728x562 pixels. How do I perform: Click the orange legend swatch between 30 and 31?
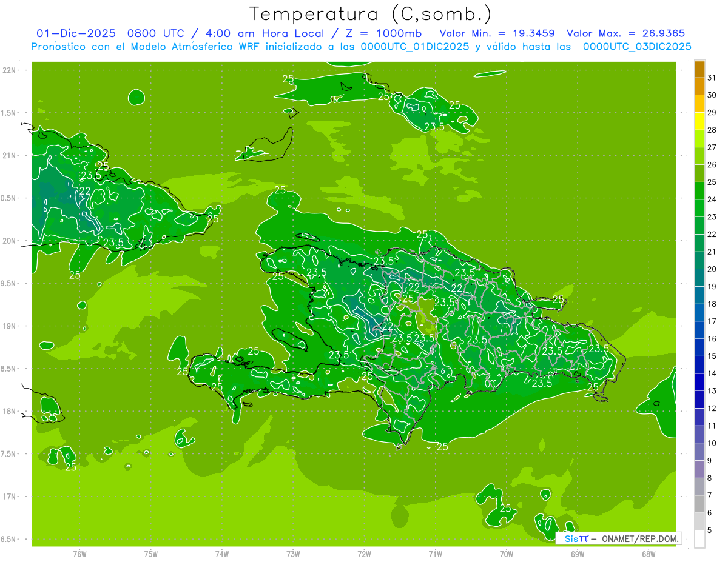699,86
